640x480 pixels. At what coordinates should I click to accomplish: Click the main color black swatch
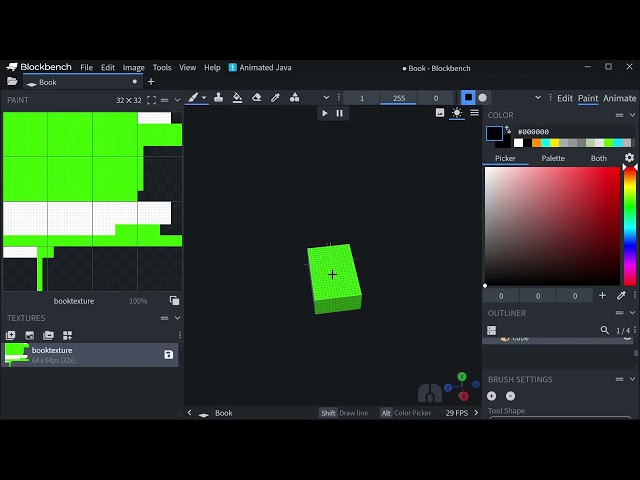pos(494,133)
